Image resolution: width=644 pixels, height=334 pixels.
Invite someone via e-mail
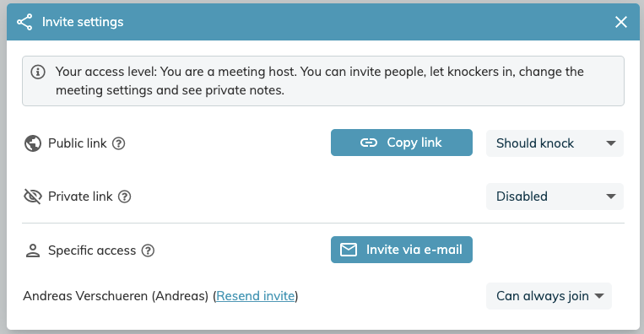pos(402,250)
